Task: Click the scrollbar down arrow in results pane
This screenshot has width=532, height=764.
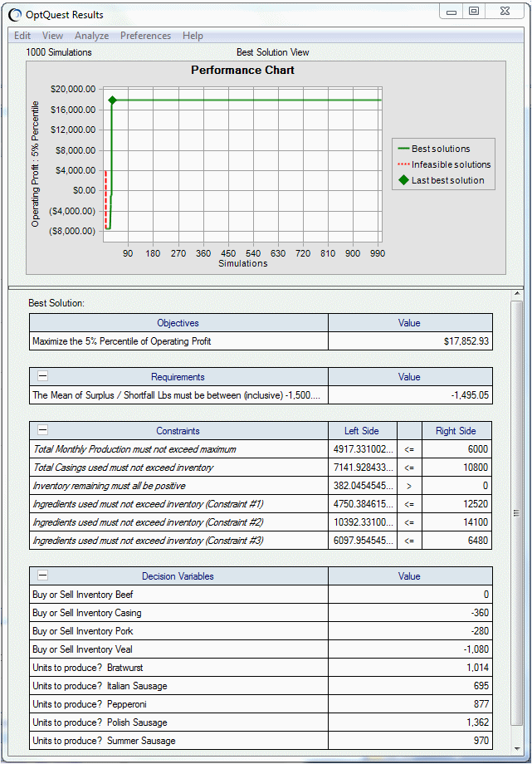Action: 517,748
